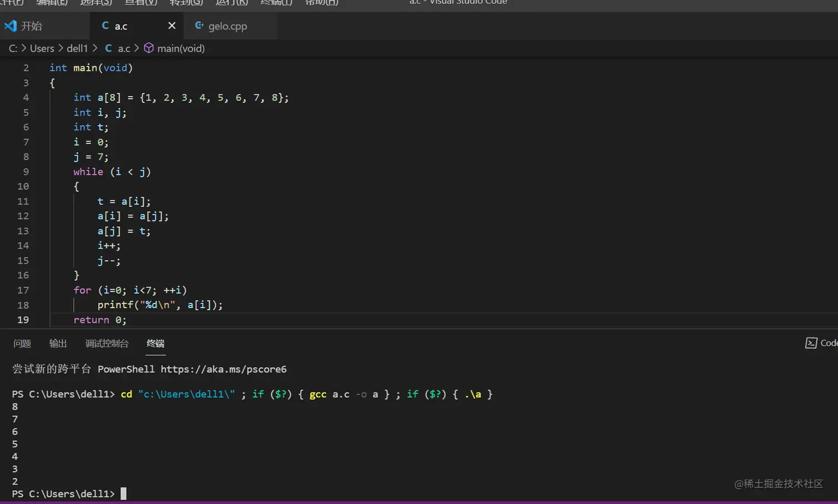838x504 pixels.
Task: Place cursor on the "i++;" statement
Action: pyautogui.click(x=109, y=246)
